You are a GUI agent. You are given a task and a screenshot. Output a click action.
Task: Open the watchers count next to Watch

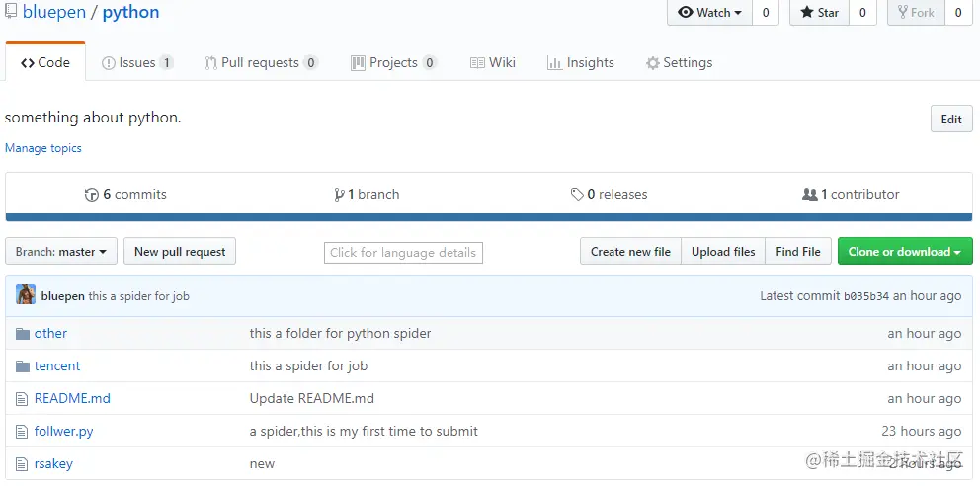766,13
